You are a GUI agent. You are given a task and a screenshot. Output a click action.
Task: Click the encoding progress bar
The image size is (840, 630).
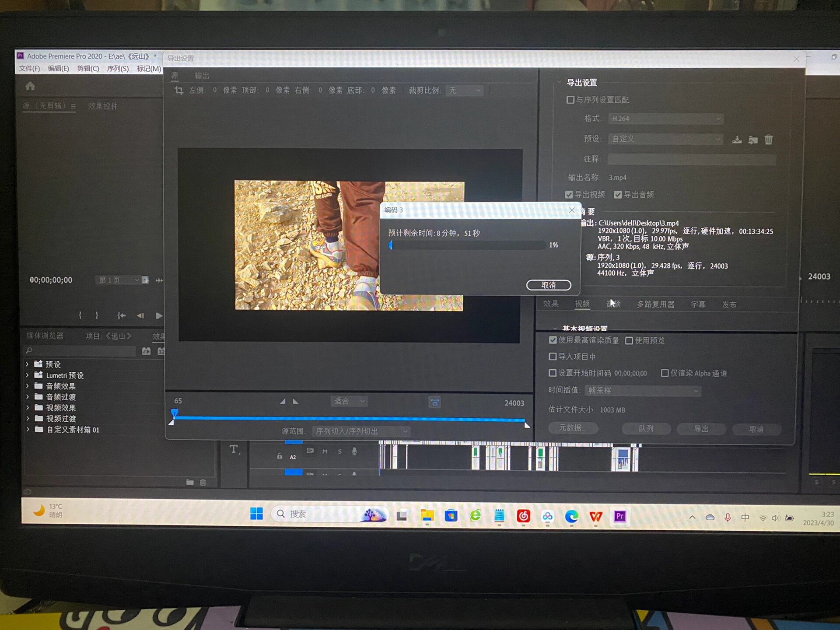(467, 245)
